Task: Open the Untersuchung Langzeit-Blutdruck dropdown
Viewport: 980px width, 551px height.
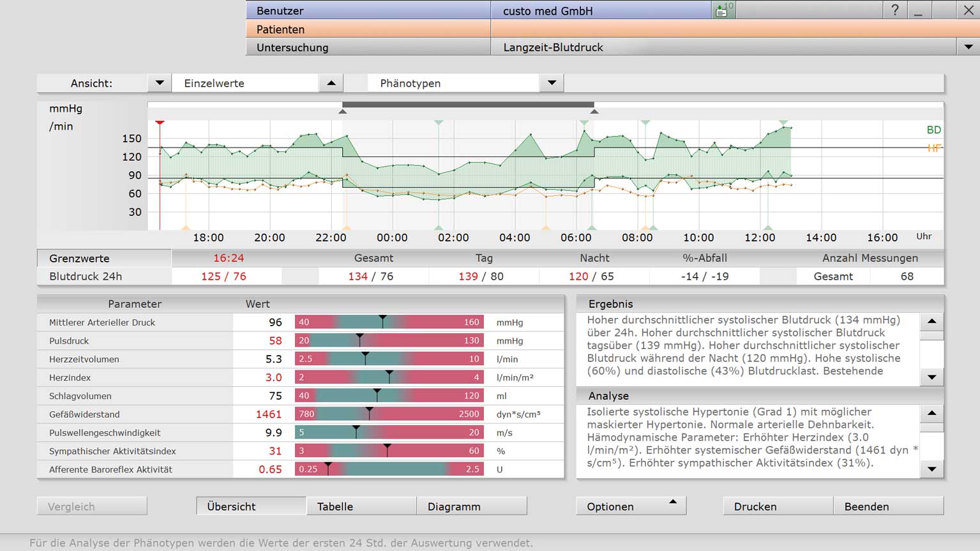Action: tap(969, 47)
